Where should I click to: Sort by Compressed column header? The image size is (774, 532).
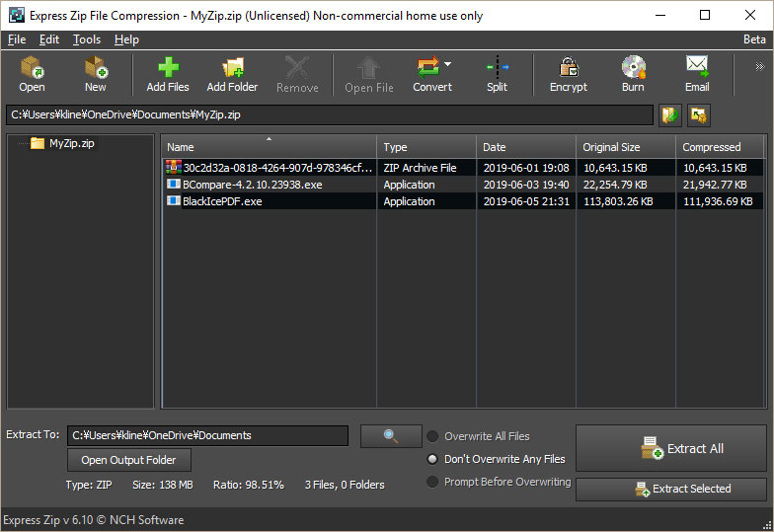coord(721,147)
